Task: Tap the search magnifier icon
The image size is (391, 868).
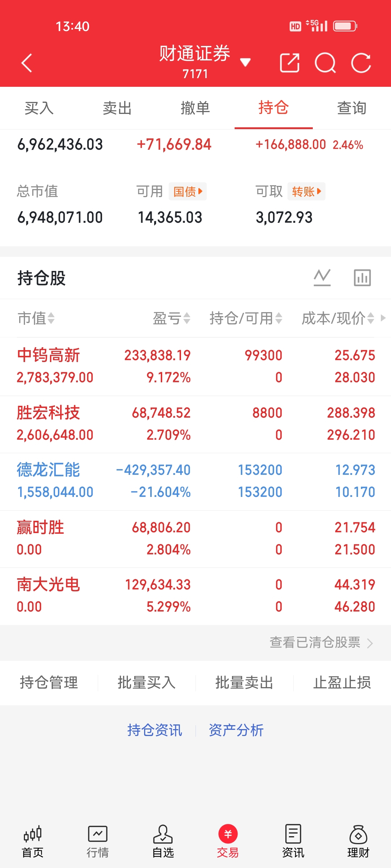Action: pyautogui.click(x=325, y=63)
